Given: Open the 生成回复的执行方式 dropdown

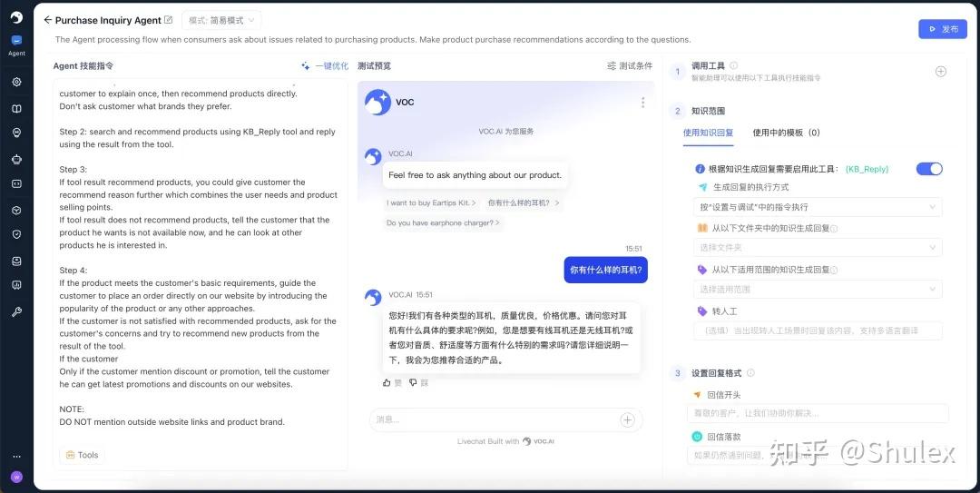Looking at the screenshot, I should click(x=818, y=207).
